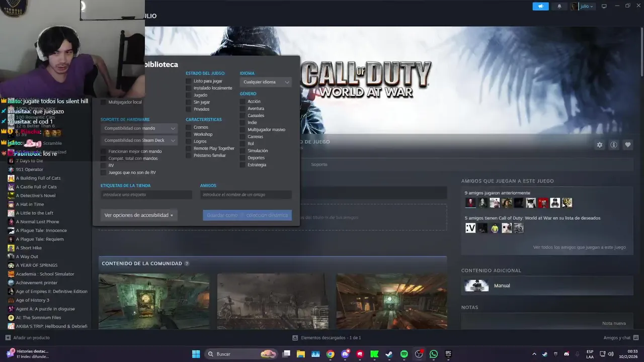Check the 'Acción' genre filter

pyautogui.click(x=243, y=102)
